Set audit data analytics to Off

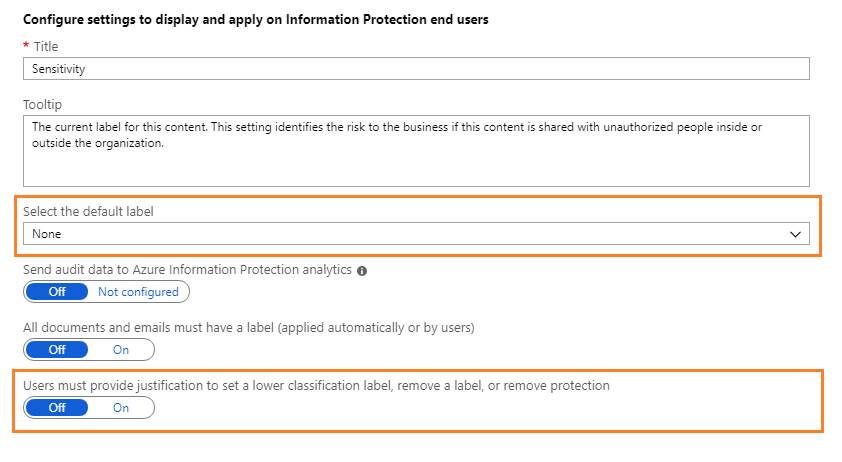[57, 292]
